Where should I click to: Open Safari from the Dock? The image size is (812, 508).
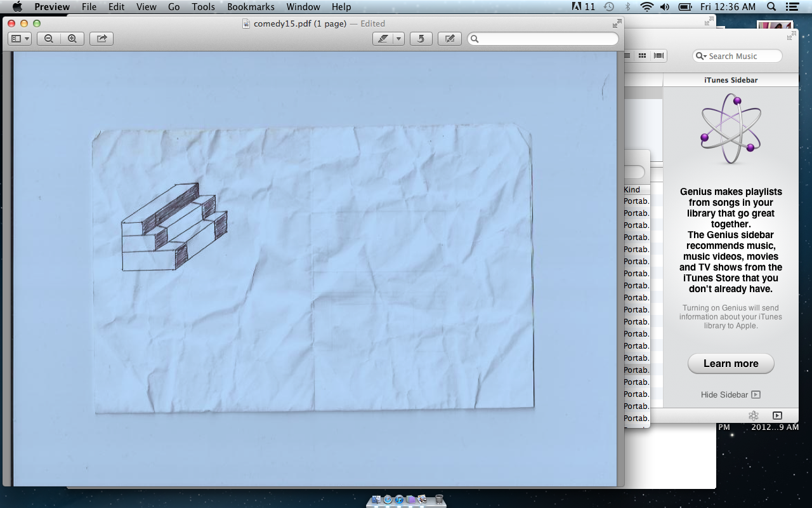coord(388,499)
